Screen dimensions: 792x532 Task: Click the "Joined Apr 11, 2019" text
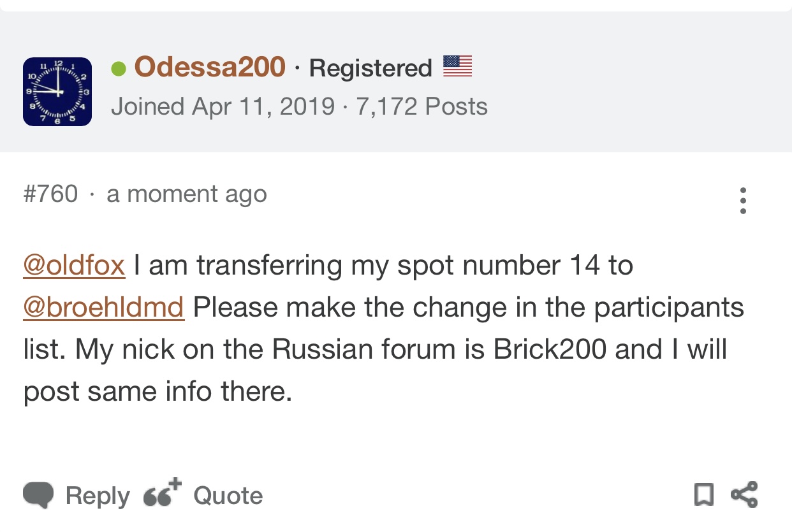(223, 106)
